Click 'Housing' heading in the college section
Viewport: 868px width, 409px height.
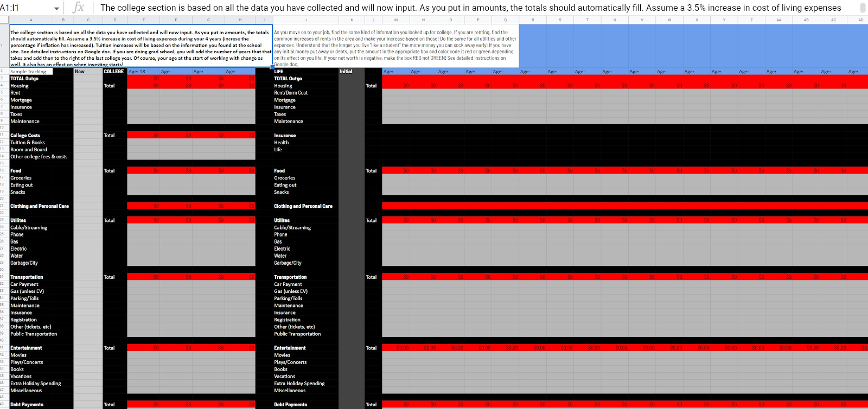(20, 86)
